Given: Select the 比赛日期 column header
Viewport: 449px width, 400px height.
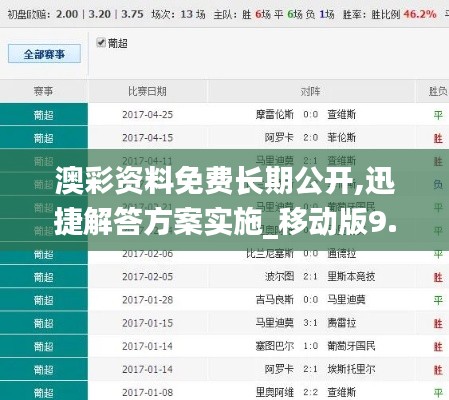Looking at the screenshot, I should click(x=147, y=91).
